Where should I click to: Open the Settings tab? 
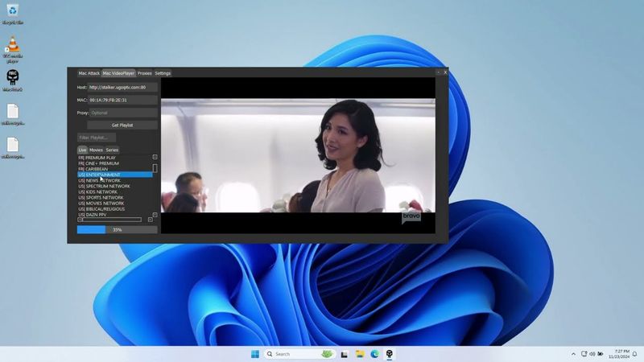point(163,73)
